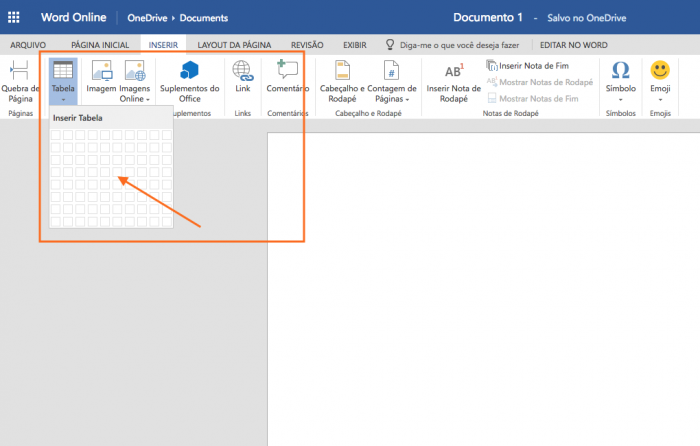
Task: Click the Documents breadcrumb link
Action: coord(198,18)
